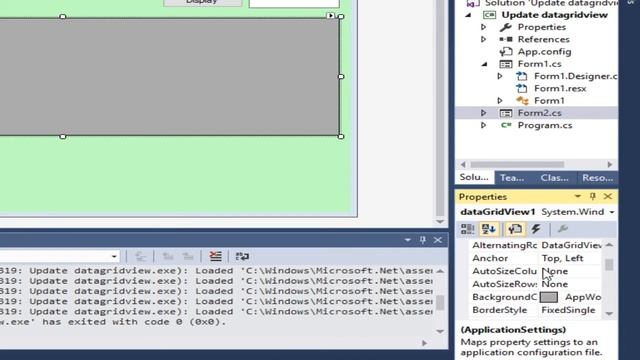Click Properties grid scroll down arrow
640x360 pixels.
click(x=609, y=314)
